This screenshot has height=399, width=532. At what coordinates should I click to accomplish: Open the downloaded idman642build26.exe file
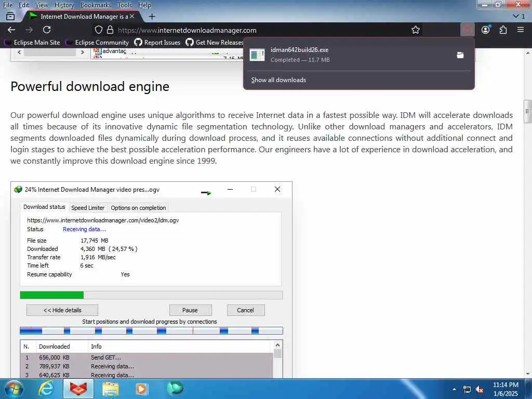pos(349,55)
